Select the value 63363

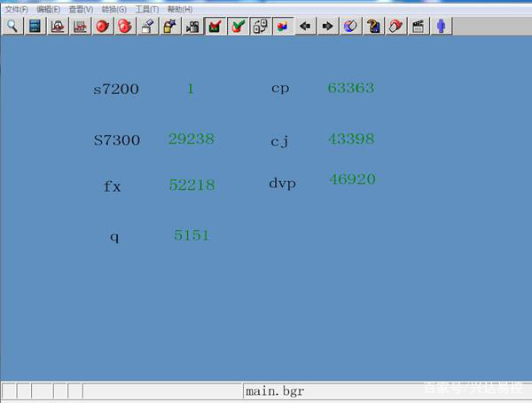[351, 88]
